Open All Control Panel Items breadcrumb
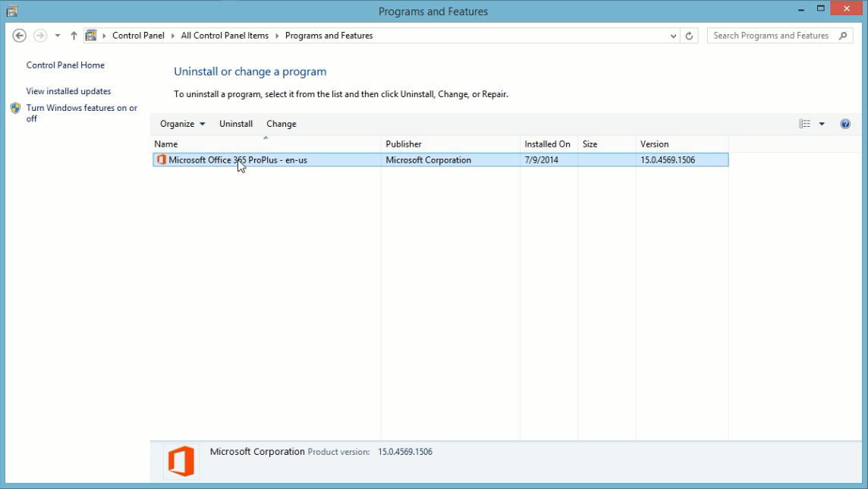Screen dimensions: 868x489 coord(225,36)
